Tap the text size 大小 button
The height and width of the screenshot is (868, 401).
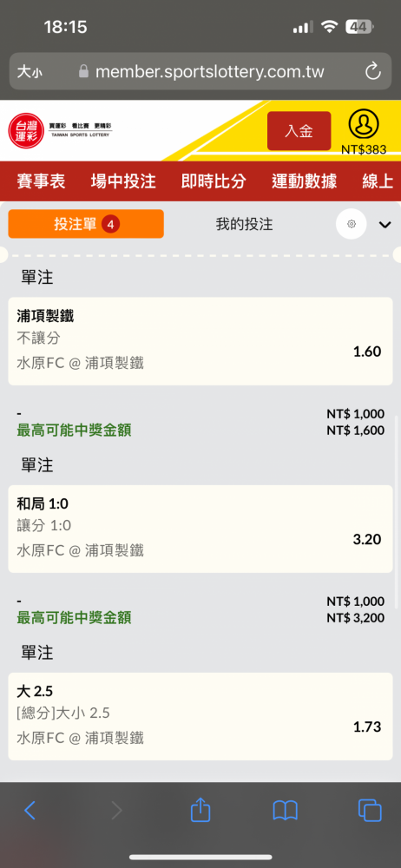[30, 72]
